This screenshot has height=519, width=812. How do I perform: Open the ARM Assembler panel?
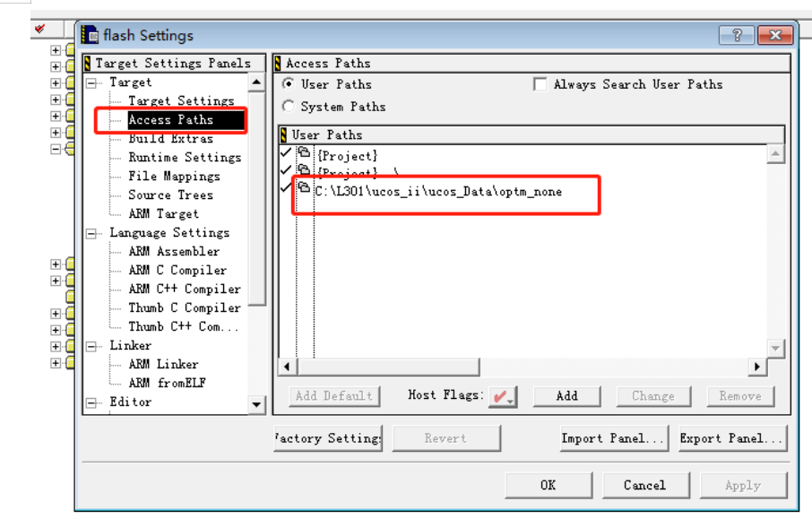pos(174,251)
